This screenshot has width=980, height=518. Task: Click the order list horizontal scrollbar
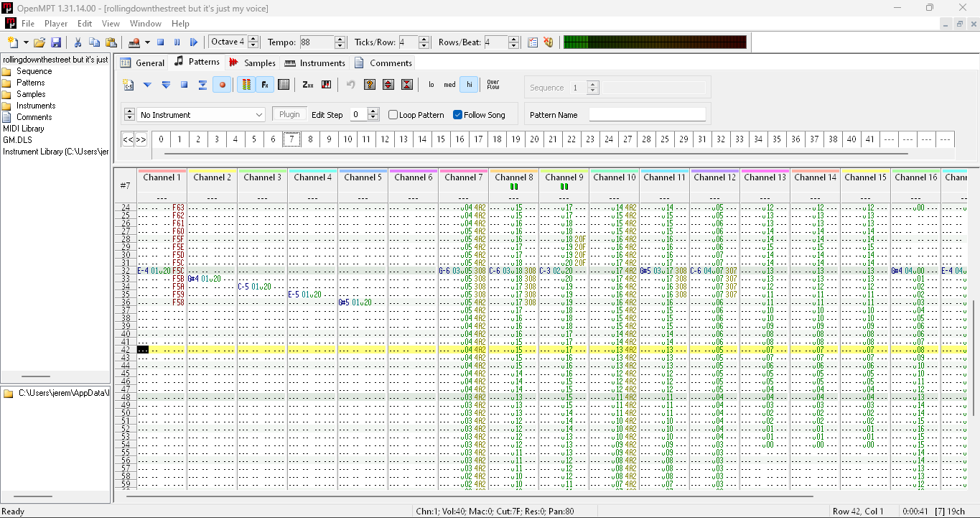coord(536,153)
